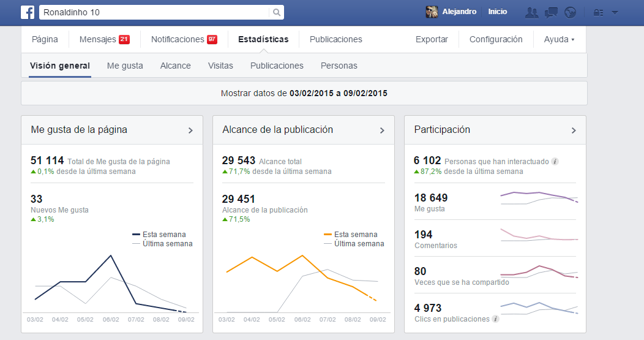
Task: Click the search magnifier icon
Action: coord(277,12)
